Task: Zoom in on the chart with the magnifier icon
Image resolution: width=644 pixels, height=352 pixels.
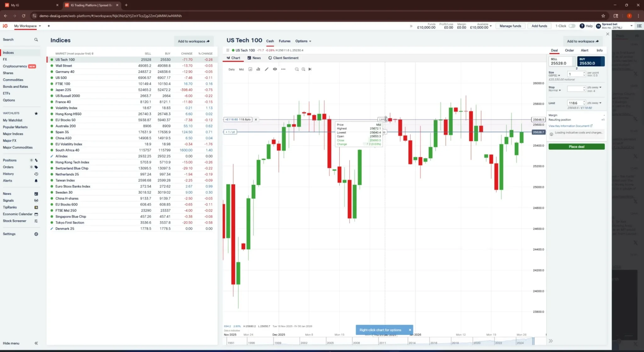Action: tap(303, 69)
